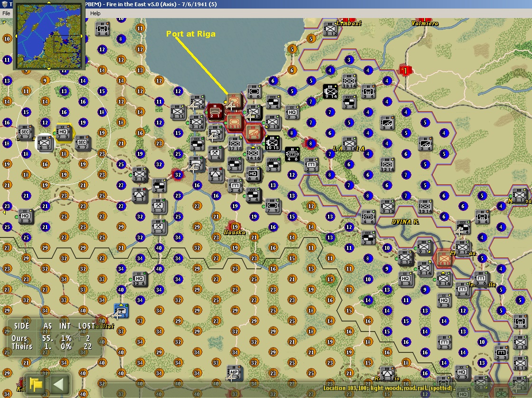Click minimap scroll-right yellow arrow
The image size is (532, 398).
pos(82,36)
